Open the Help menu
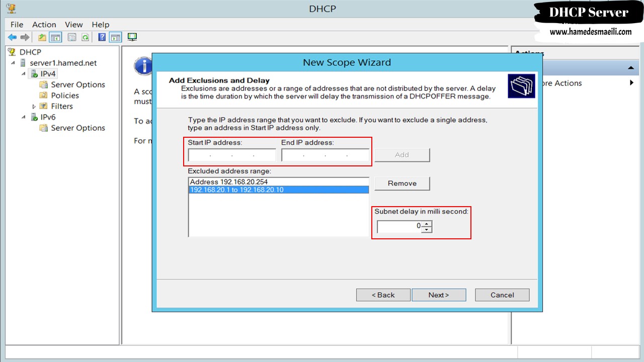644x362 pixels. point(101,24)
